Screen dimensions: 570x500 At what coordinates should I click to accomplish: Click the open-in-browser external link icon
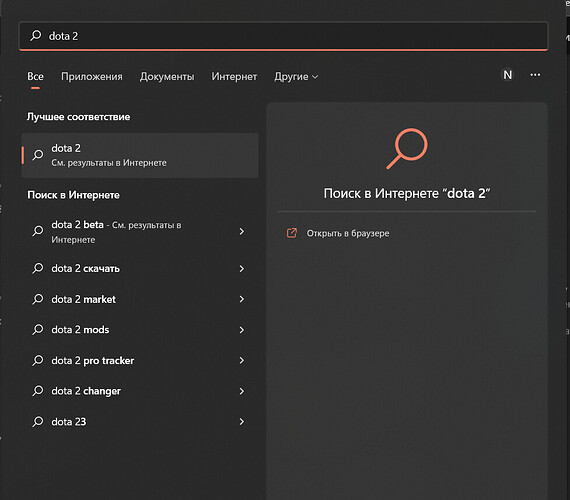292,233
